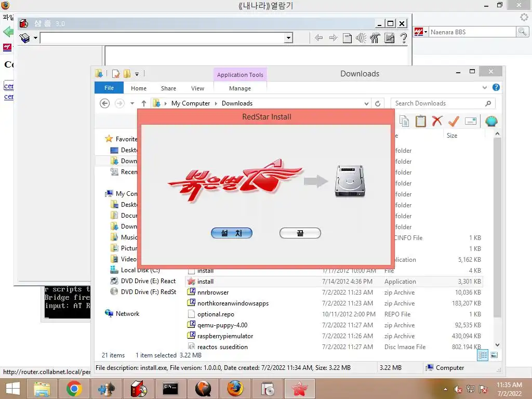Go up one folder level
Screen dimensions: 532x399
tap(144, 103)
